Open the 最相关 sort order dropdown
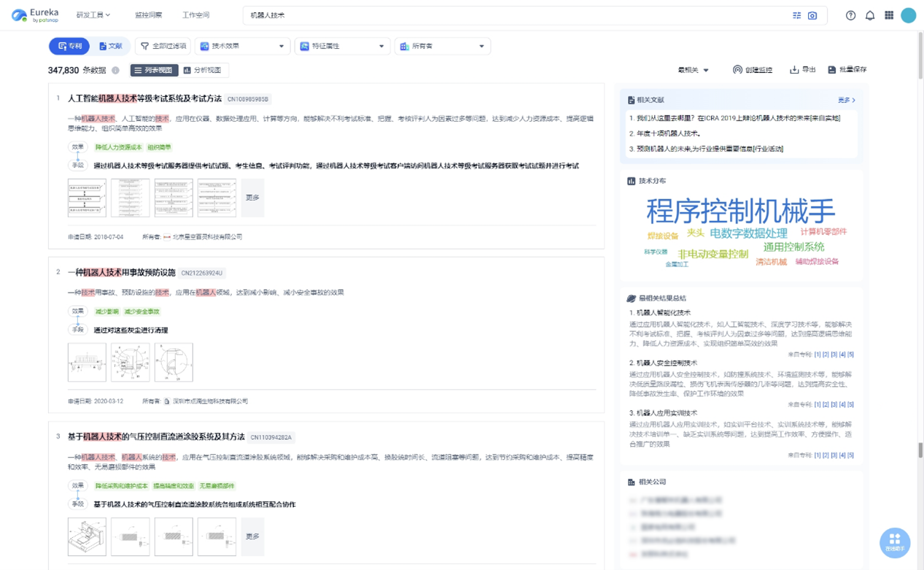 pyautogui.click(x=693, y=70)
